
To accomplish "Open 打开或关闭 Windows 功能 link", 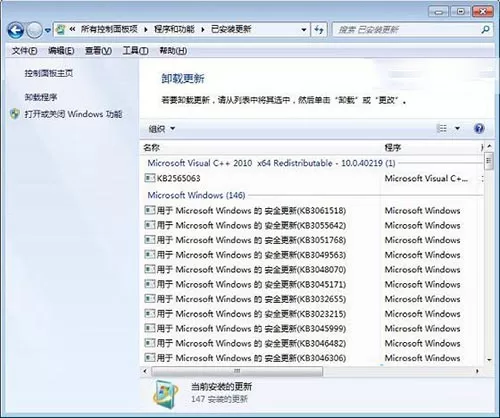I will [x=73, y=114].
